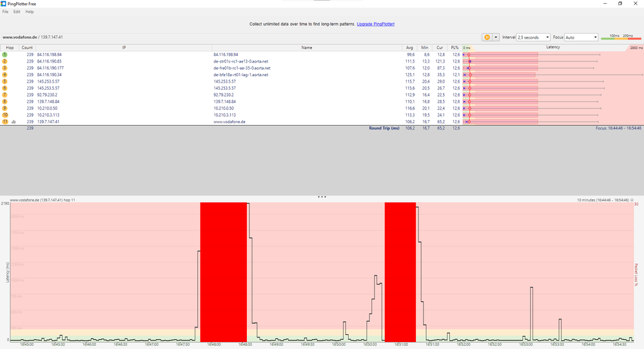This screenshot has height=349, width=644.
Task: Select IP cell 139.7.147.41 in hop 11 row
Action: coord(48,122)
